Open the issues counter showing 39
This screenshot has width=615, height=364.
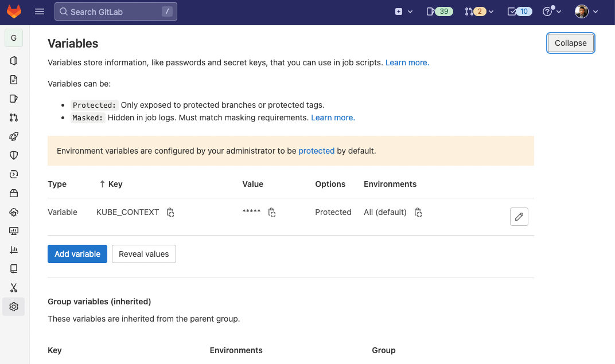(x=439, y=11)
